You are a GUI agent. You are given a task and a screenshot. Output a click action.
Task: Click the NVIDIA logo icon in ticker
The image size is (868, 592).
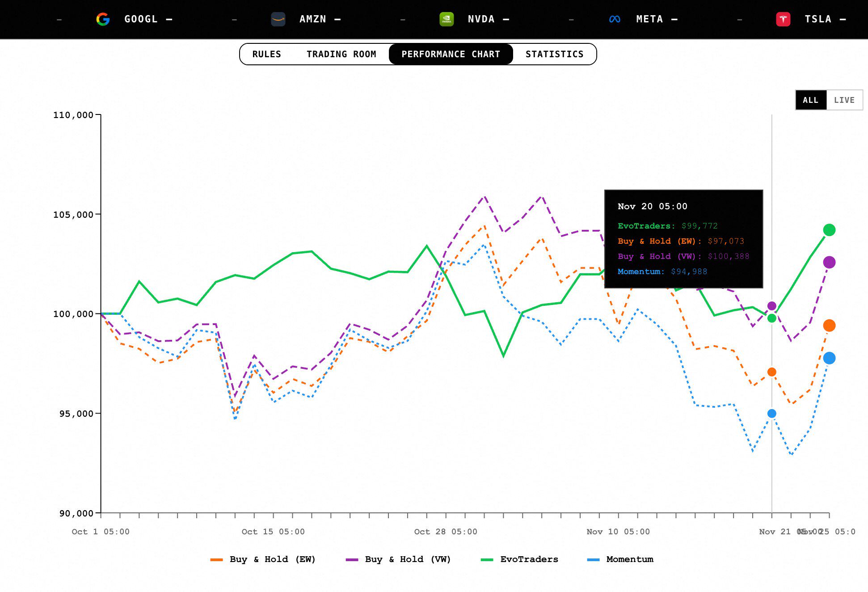447,19
